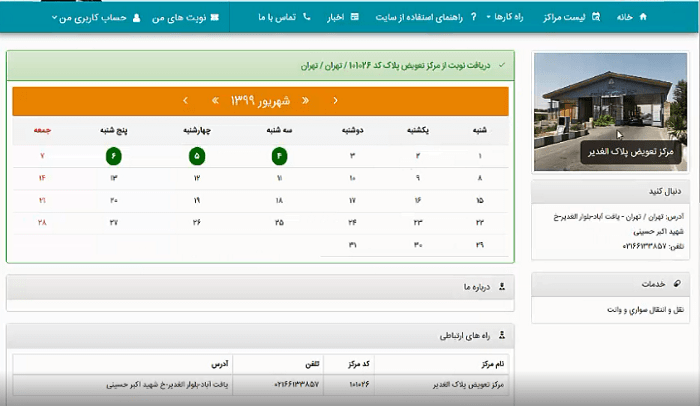
Task: Click calendar day ۱۵
Action: [x=480, y=201]
